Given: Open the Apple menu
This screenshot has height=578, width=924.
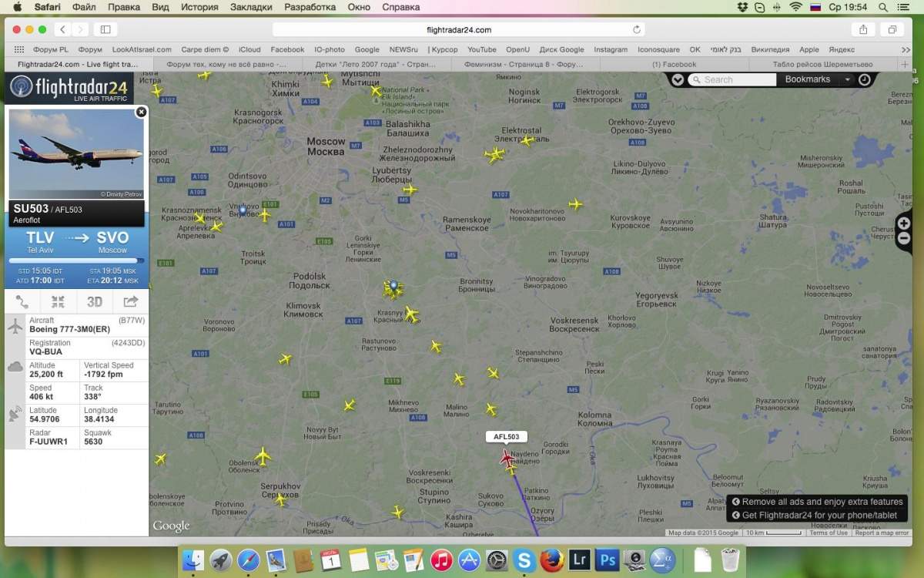Looking at the screenshot, I should coord(17,7).
